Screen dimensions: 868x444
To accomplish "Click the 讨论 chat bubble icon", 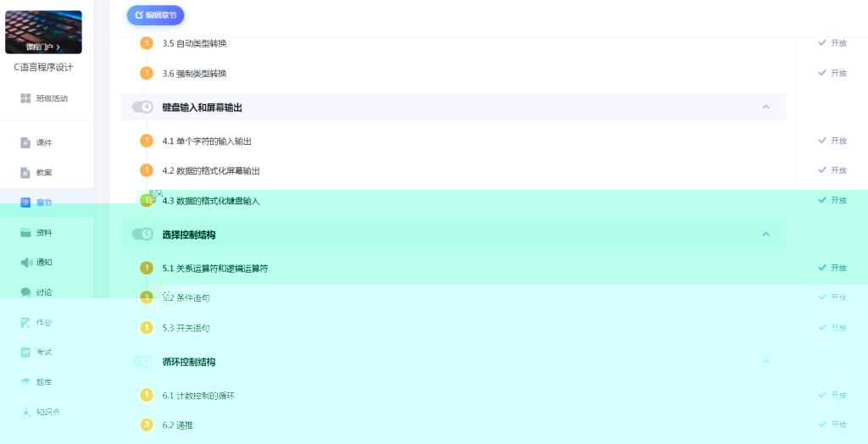I will (26, 292).
